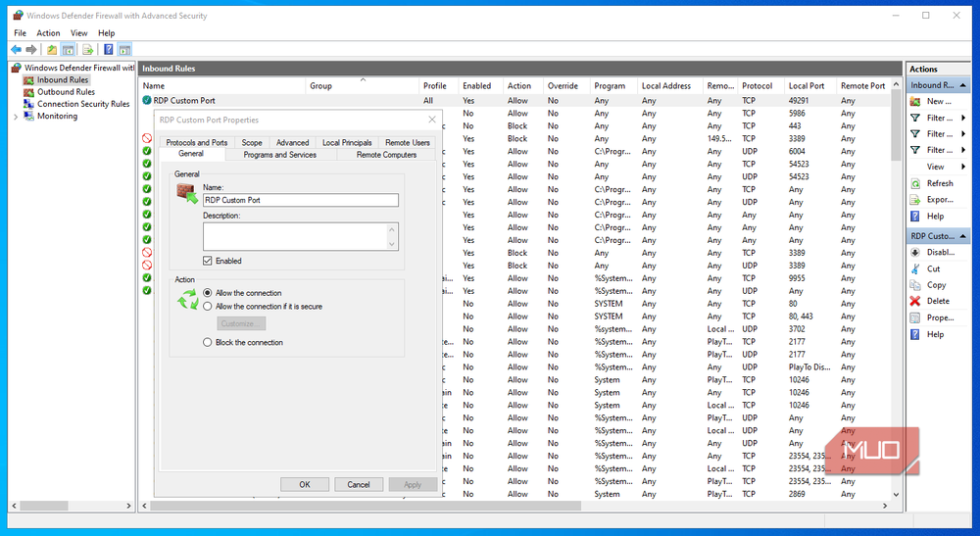Click the Refresh icon in Actions pane
Image resolution: width=980 pixels, height=536 pixels.
click(x=915, y=183)
